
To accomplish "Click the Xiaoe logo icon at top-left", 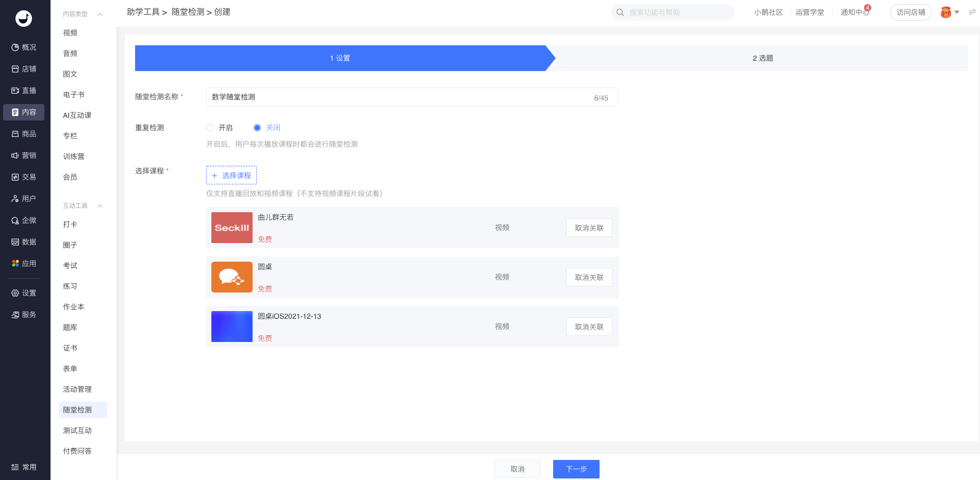I will click(x=24, y=19).
